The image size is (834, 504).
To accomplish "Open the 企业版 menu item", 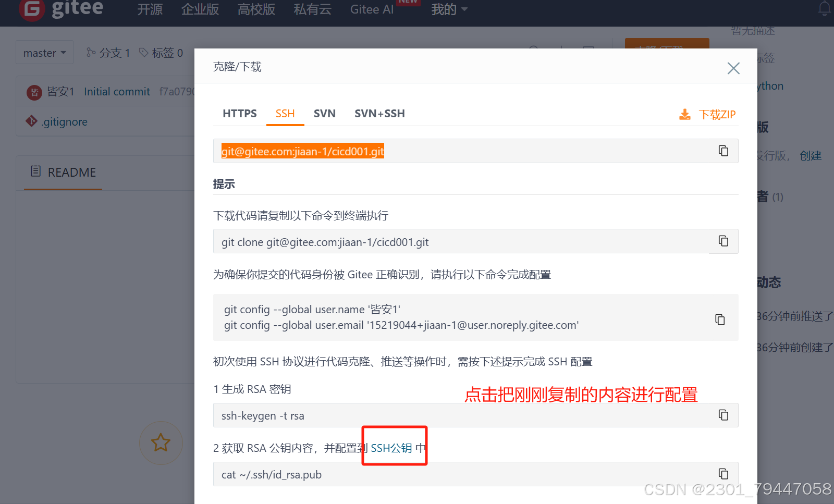I will [200, 9].
